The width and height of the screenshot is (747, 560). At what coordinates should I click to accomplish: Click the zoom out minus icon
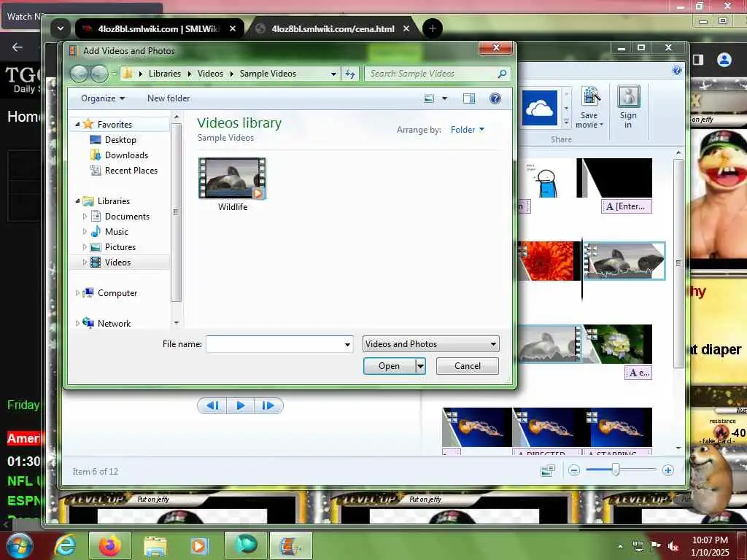point(574,470)
